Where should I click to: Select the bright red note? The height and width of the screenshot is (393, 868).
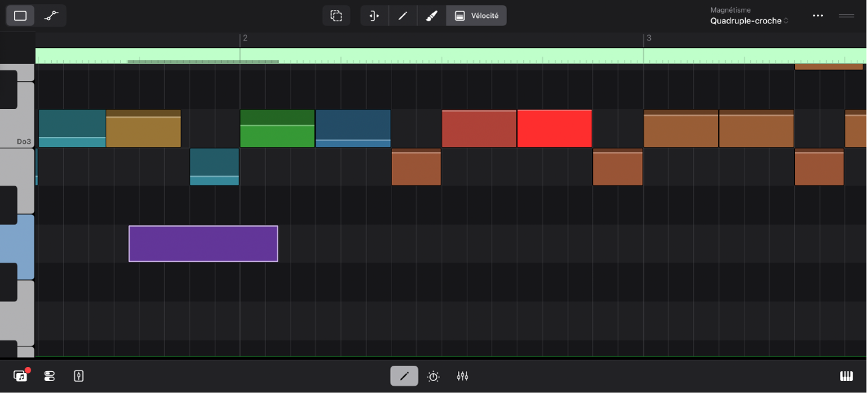coord(554,129)
